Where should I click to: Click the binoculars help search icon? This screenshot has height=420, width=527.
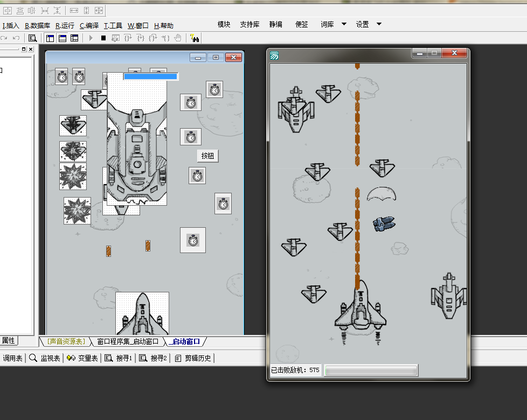[195, 38]
